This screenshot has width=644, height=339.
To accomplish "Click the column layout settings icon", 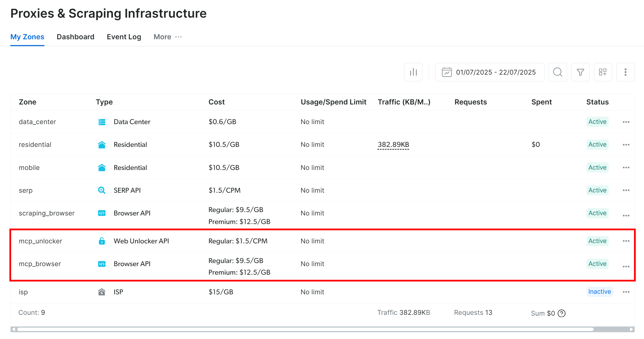I will (x=603, y=72).
